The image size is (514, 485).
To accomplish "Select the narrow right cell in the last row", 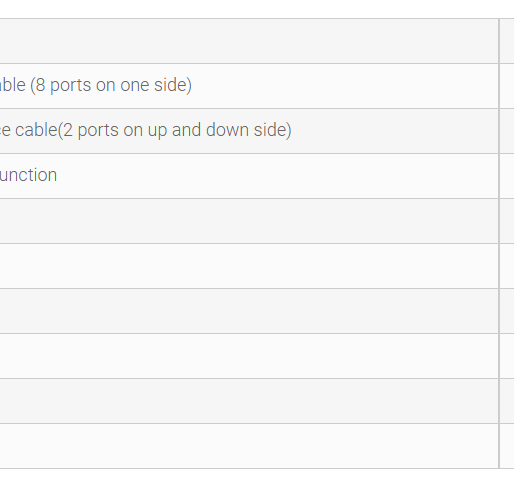I will tap(507, 446).
